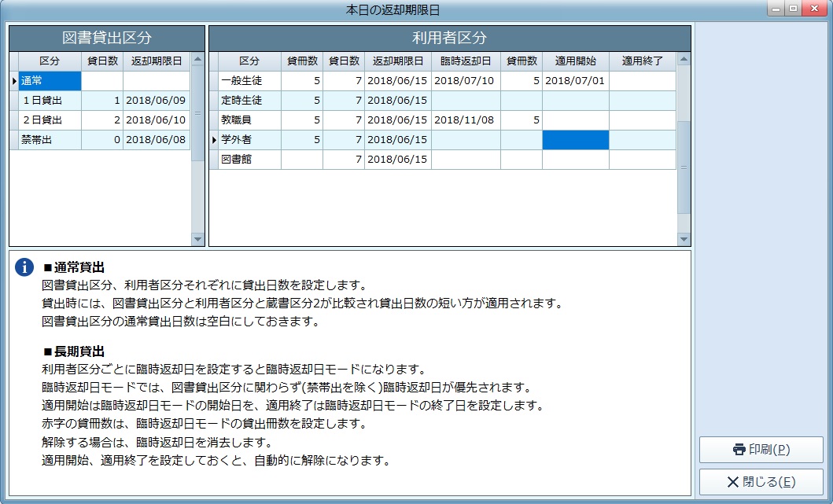Screen dimensions: 833x504
Task: Minimize the 本日の返却期限日 window
Action: pos(776,9)
